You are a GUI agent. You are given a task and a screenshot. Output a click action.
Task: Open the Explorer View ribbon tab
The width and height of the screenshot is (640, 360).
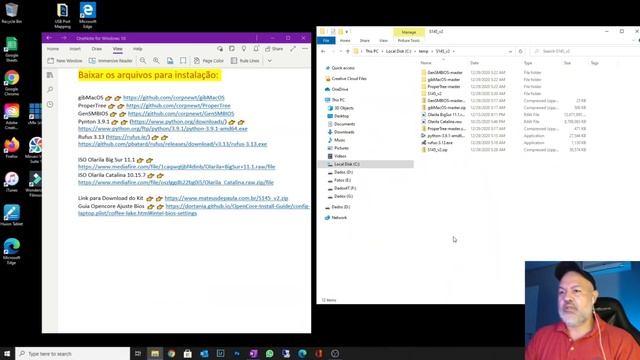[x=383, y=41]
